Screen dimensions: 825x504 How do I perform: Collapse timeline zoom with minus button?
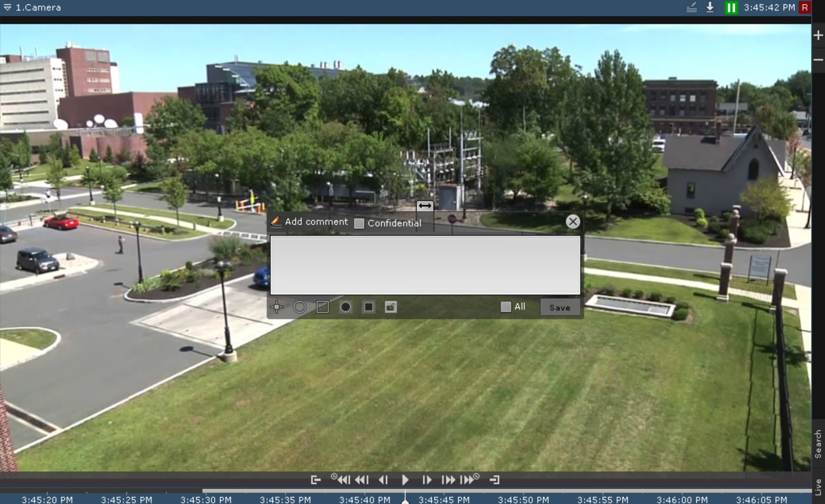pos(818,60)
